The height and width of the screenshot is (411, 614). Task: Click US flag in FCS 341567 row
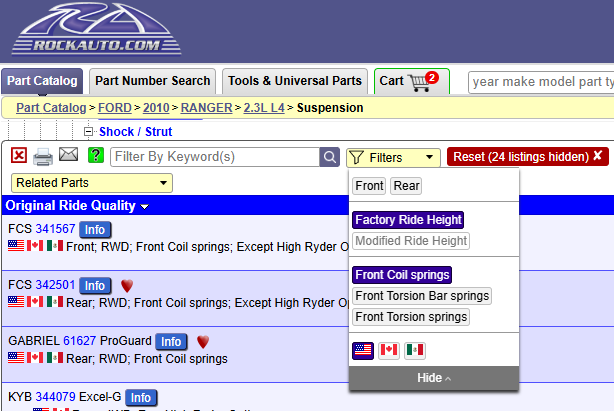pyautogui.click(x=16, y=246)
